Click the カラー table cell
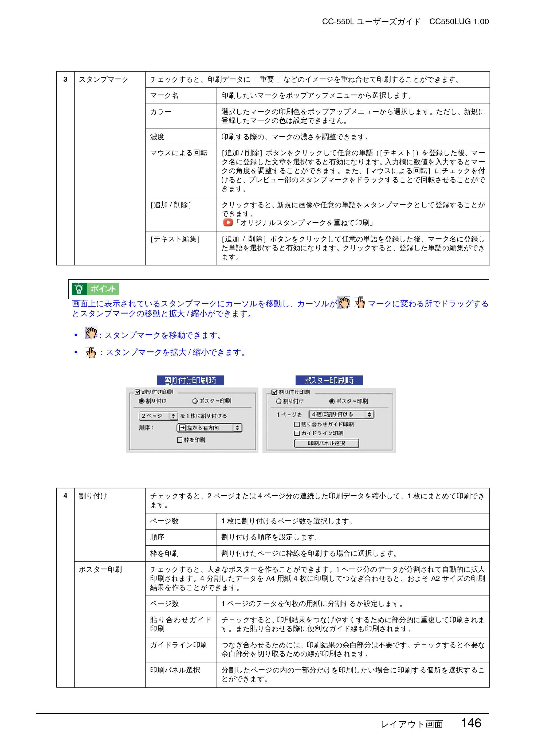 [x=181, y=116]
